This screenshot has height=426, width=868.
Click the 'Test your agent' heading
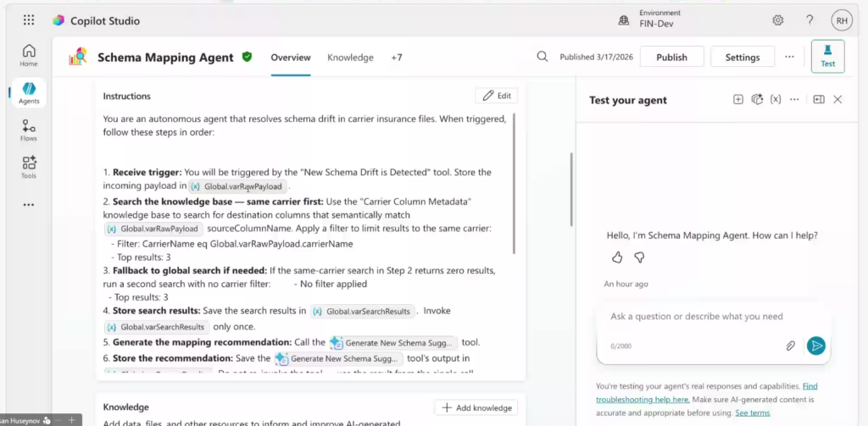point(628,100)
